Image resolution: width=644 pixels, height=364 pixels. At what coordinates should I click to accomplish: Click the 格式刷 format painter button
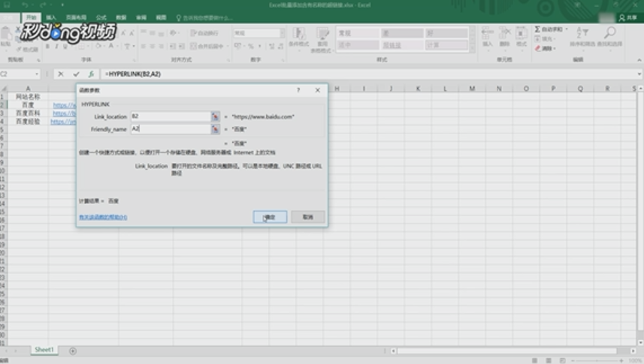tap(28, 50)
